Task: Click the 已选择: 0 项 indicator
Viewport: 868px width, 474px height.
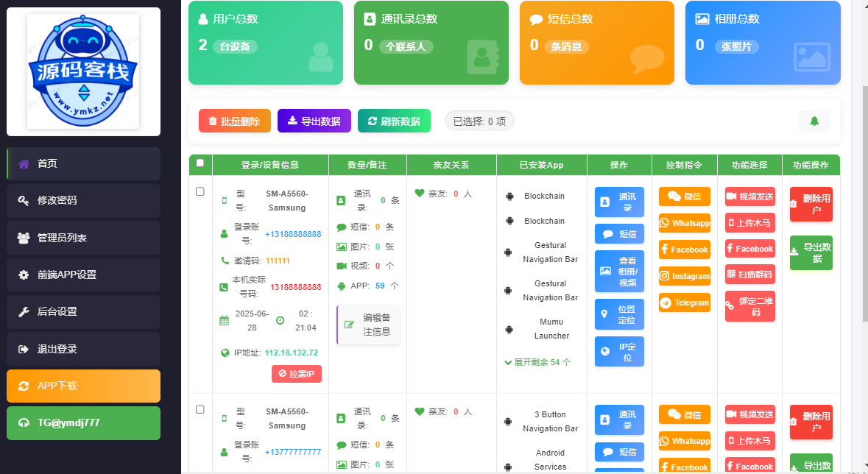Action: click(479, 121)
